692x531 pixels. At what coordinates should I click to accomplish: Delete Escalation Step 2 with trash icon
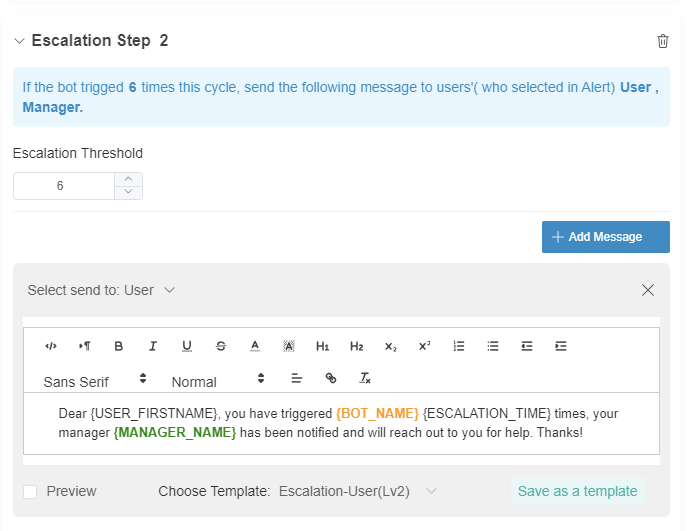(662, 41)
